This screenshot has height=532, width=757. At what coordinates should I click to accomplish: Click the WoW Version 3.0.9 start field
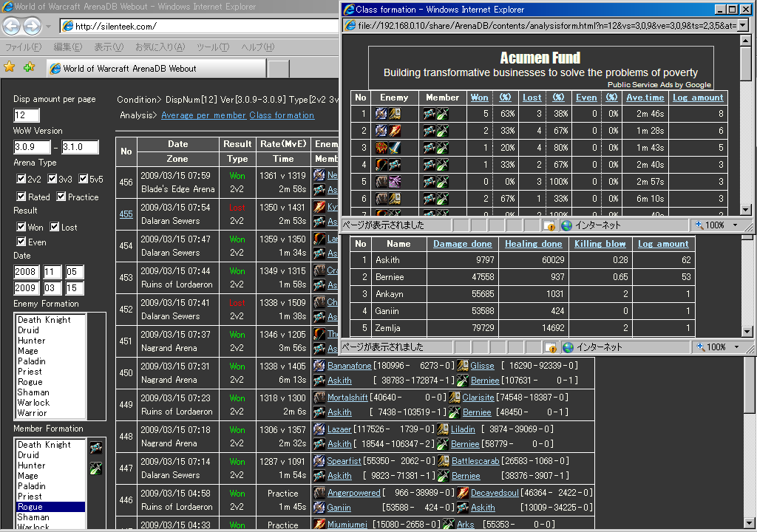point(32,147)
